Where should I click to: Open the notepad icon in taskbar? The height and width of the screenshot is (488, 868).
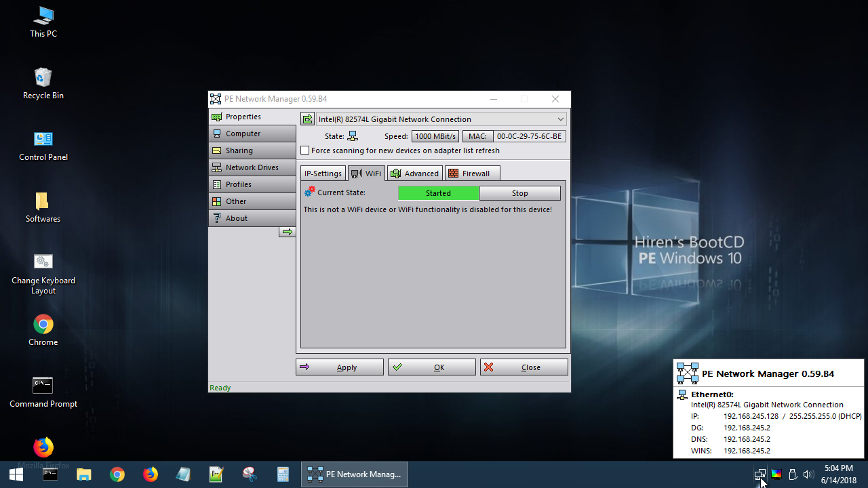pos(183,474)
